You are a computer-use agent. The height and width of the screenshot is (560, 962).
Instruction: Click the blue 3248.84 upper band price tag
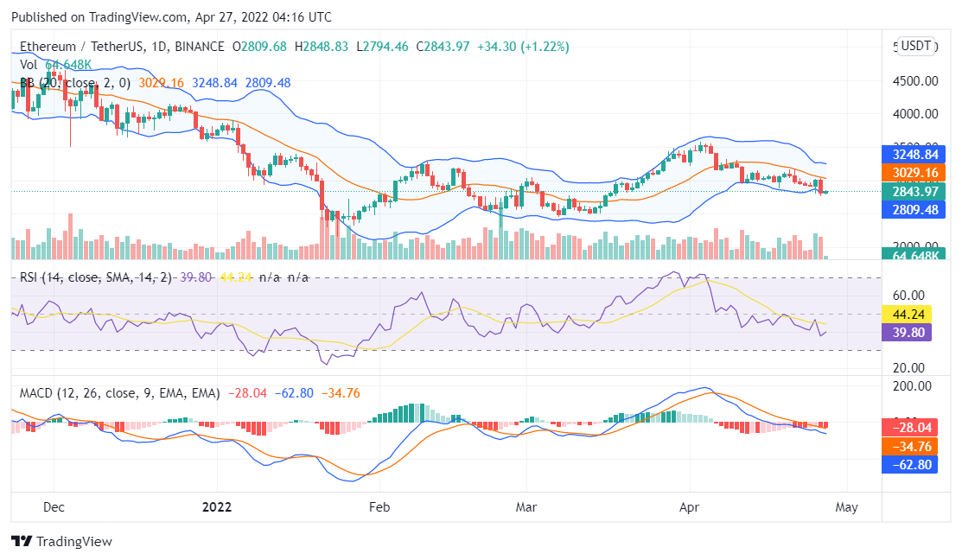pos(915,154)
